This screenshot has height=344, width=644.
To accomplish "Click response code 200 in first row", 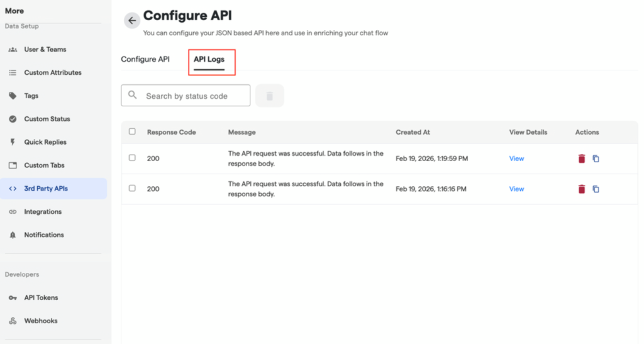I will click(x=153, y=158).
